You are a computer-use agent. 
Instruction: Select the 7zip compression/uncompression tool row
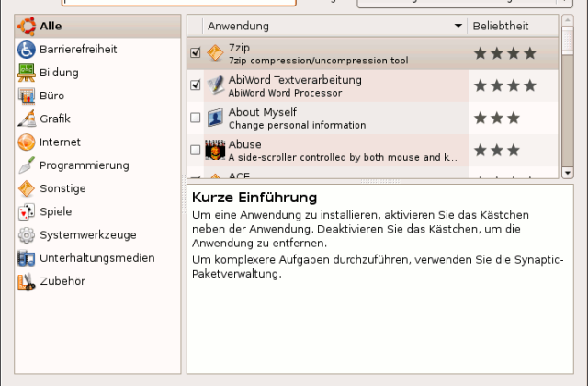(x=373, y=53)
